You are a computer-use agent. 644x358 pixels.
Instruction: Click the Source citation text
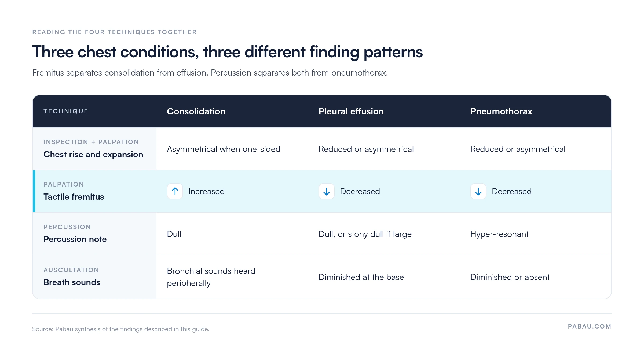[x=121, y=329]
